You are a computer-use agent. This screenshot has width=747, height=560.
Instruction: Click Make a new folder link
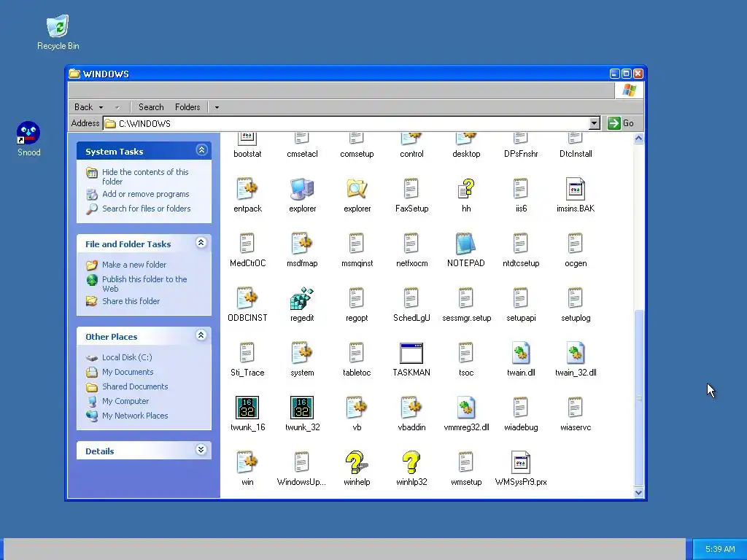coord(134,265)
